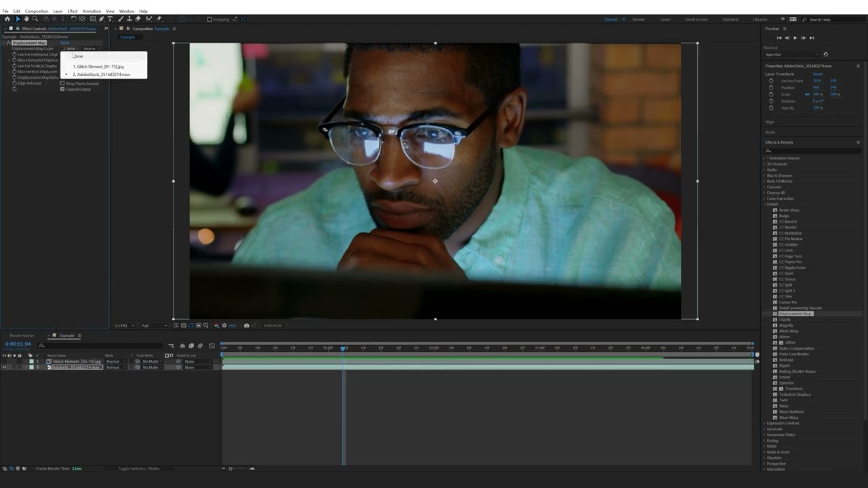Open the show channel color icon
The height and width of the screenshot is (488, 868).
click(x=216, y=325)
